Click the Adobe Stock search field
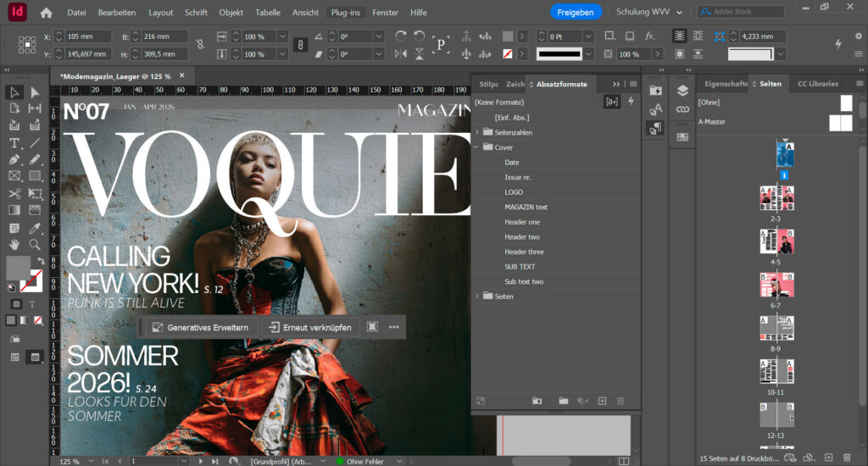The height and width of the screenshot is (466, 868). pyautogui.click(x=742, y=12)
